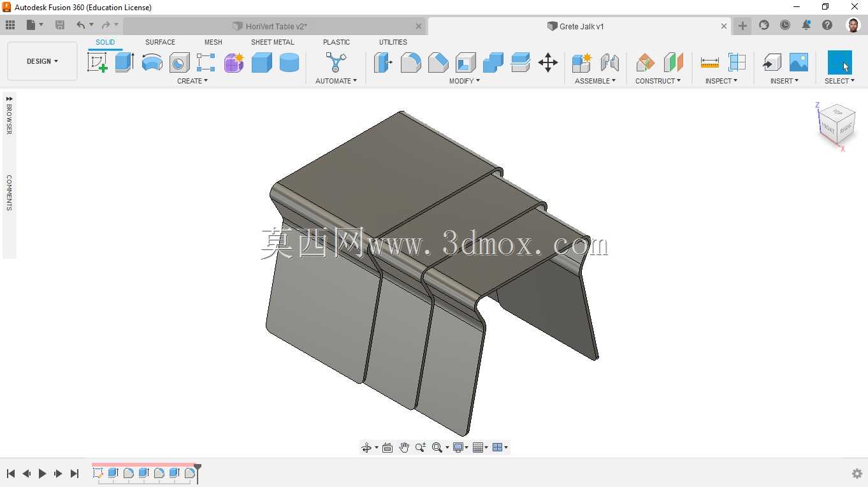Select the Fillet tool in Modify
Viewport: 868px width, 487px height.
(x=410, y=62)
